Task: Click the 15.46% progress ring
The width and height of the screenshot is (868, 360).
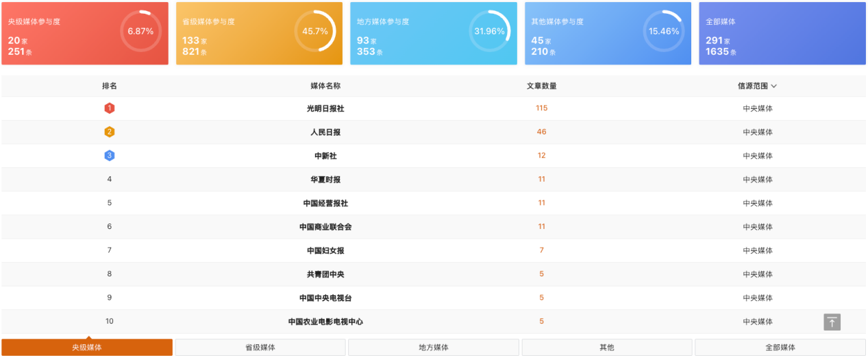Action: pyautogui.click(x=664, y=31)
